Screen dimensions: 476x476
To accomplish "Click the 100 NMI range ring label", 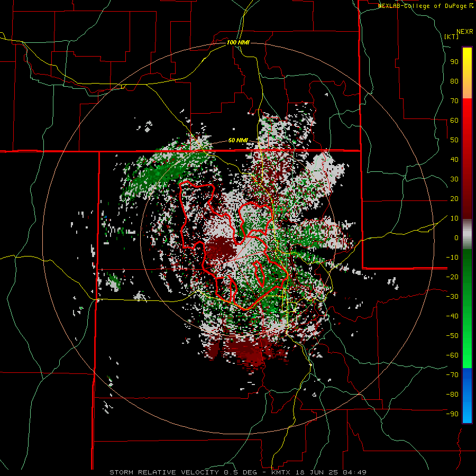I will pos(238,42).
